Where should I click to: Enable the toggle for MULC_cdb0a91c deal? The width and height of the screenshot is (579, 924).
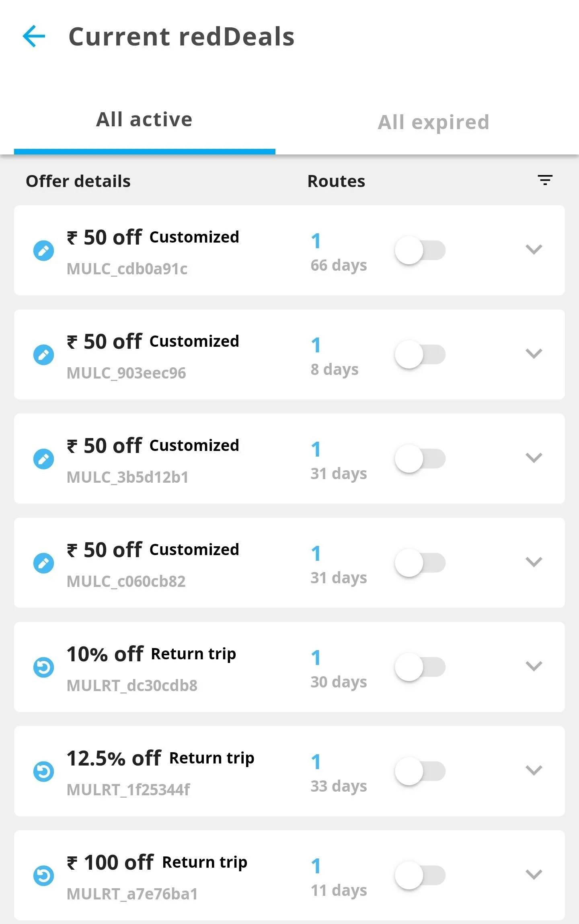420,251
